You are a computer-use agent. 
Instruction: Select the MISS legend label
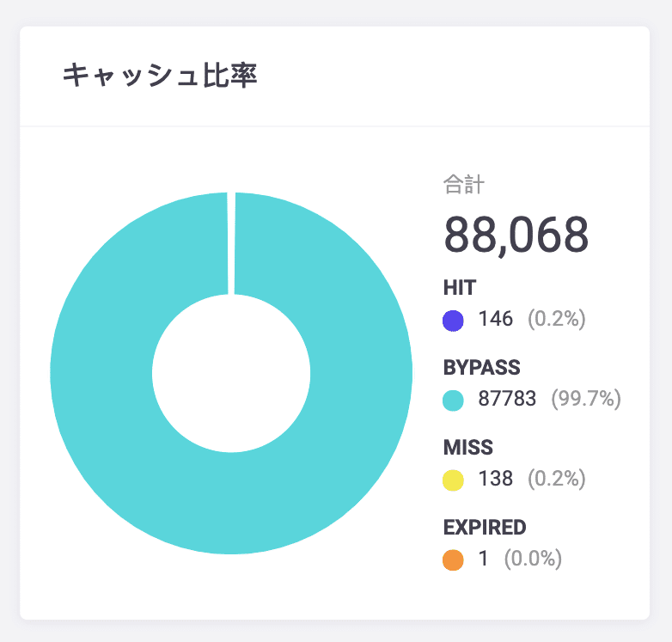pos(467,448)
